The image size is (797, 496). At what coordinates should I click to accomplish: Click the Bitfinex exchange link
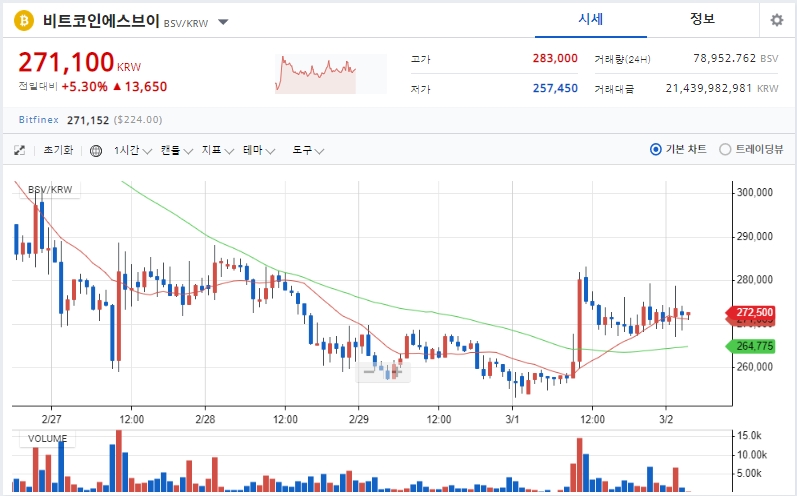click(x=39, y=120)
